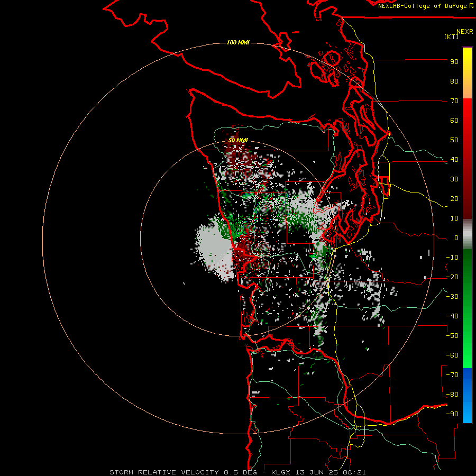Viewport: 476px width, 476px height.
Task: Click the positive 10 value on the velocity scale
Action: 454,218
